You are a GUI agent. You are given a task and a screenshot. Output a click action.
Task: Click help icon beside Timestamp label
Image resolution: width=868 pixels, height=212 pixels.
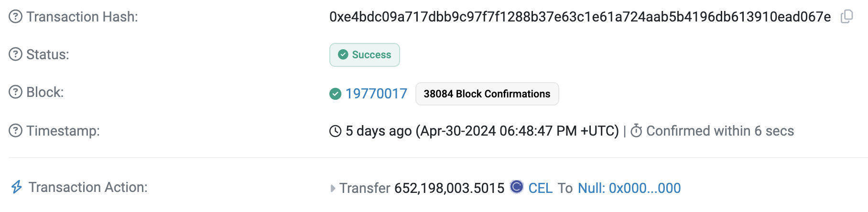(16, 130)
